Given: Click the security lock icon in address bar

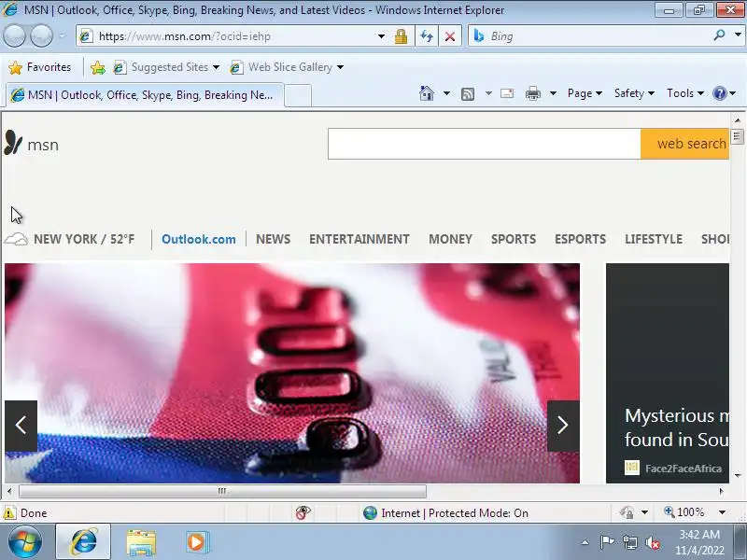Looking at the screenshot, I should point(401,36).
